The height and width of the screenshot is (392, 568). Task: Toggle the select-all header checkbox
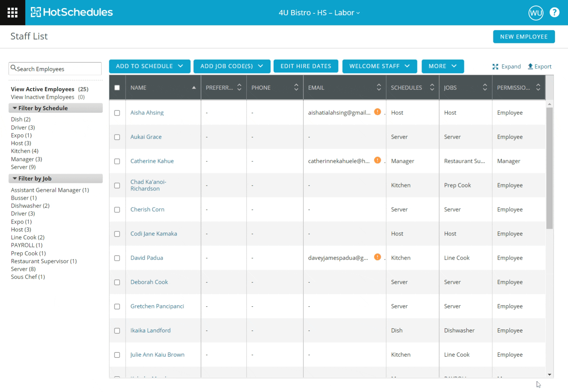click(x=117, y=88)
